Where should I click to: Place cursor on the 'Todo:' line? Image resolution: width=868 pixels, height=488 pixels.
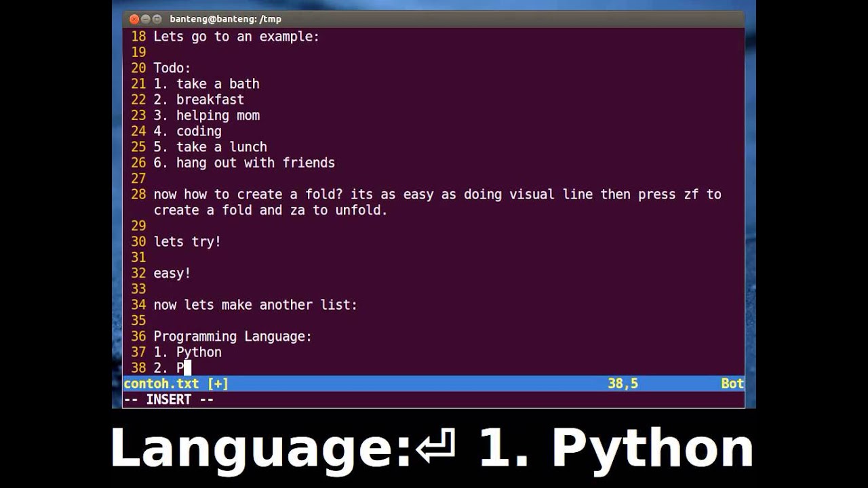[172, 68]
